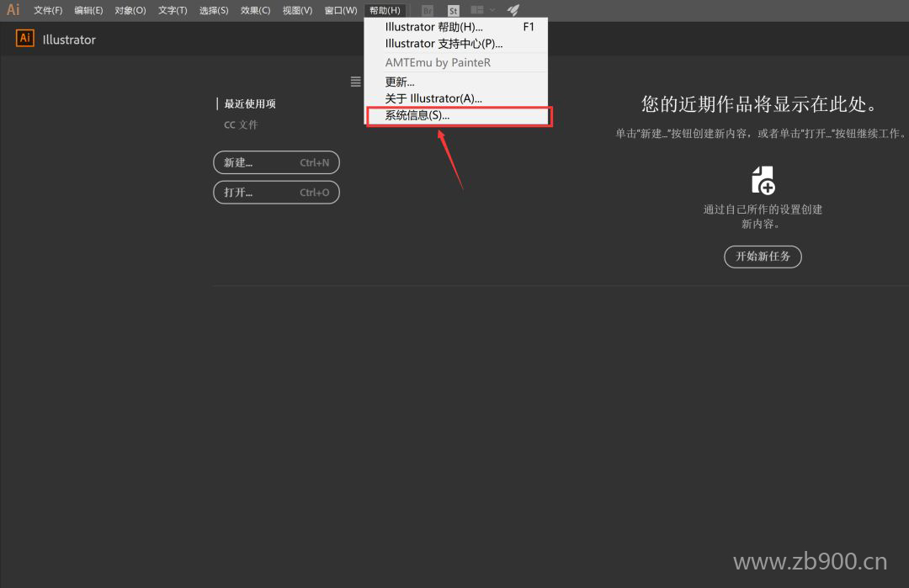Click the 开始新任务 button
This screenshot has width=909, height=588.
pos(763,256)
